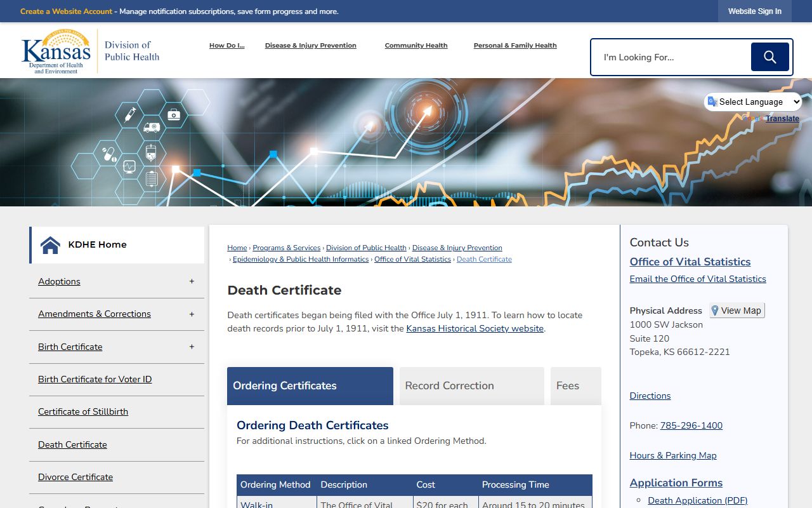
Task: Click the map pin View Map icon
Action: 715,311
